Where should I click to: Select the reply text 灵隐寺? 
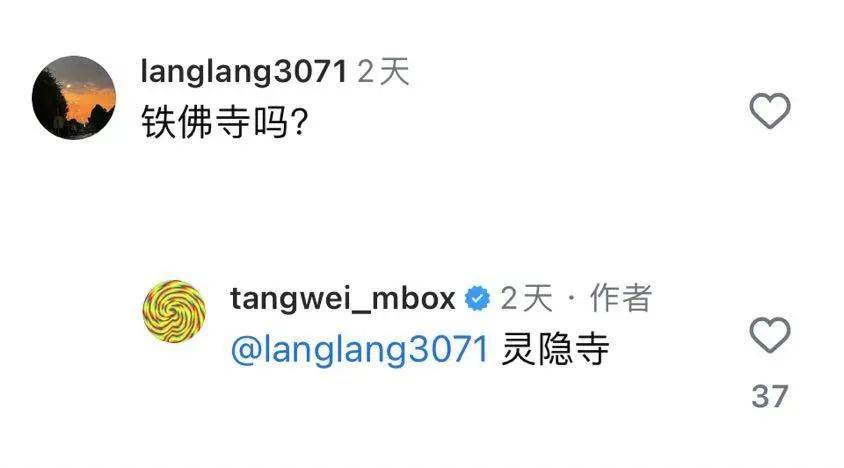tap(555, 350)
